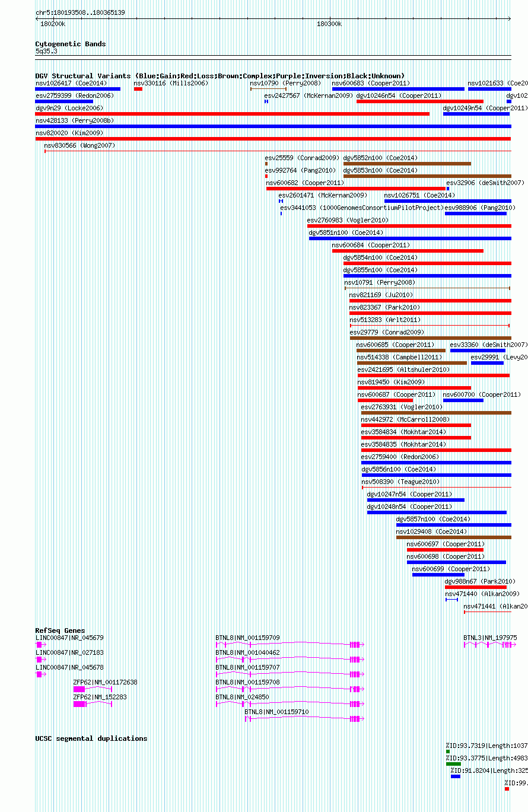Select the blue dgv5855n100 (Coe2014) bar
This screenshot has height=812, width=528.
tap(427, 276)
